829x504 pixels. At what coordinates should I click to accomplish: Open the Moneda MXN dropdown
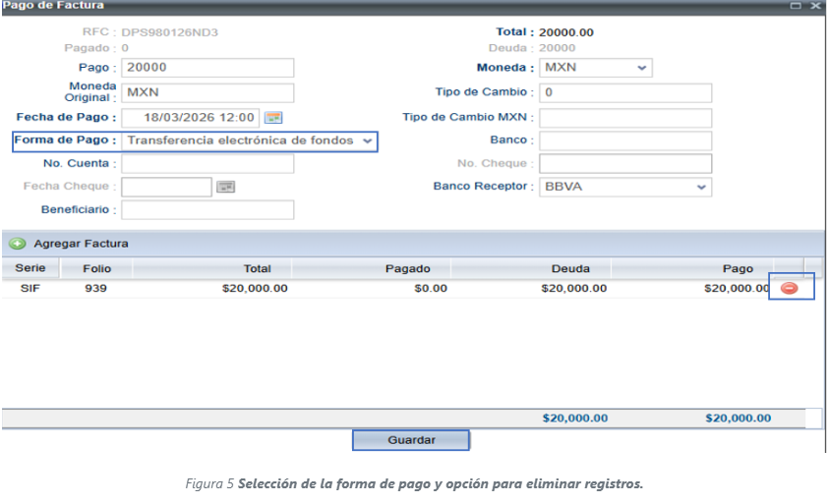pyautogui.click(x=642, y=69)
